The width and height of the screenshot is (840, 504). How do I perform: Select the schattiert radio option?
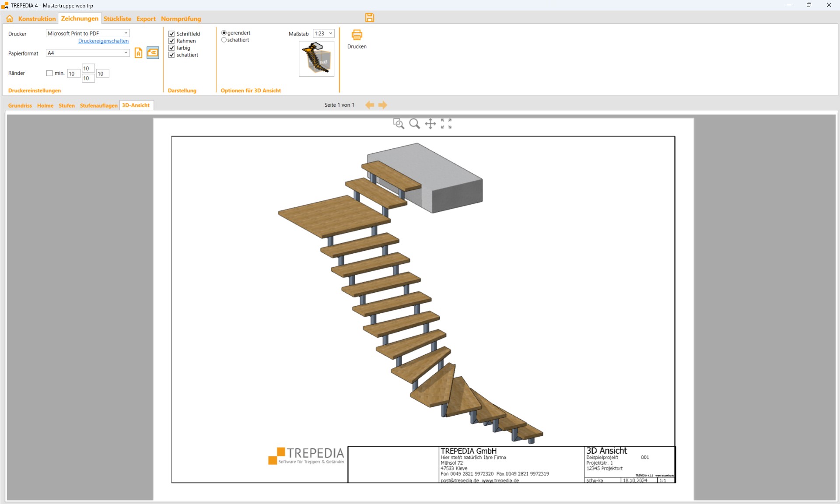(x=224, y=40)
